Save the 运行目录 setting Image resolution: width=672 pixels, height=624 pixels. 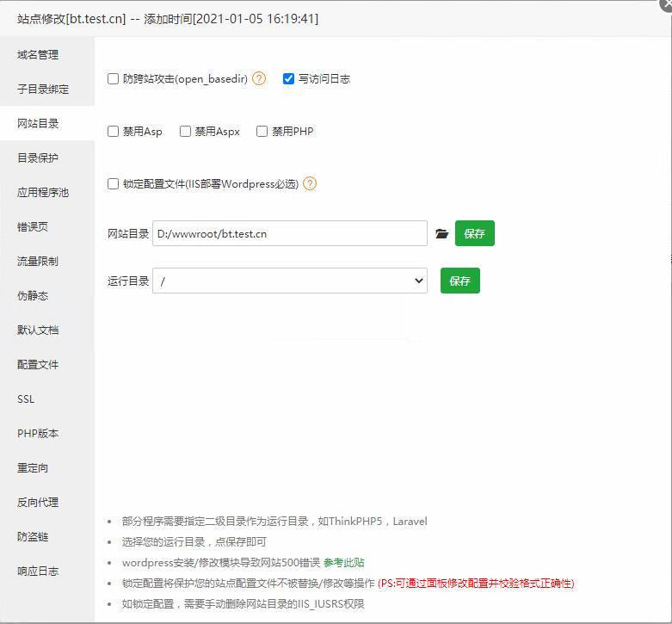click(x=459, y=281)
